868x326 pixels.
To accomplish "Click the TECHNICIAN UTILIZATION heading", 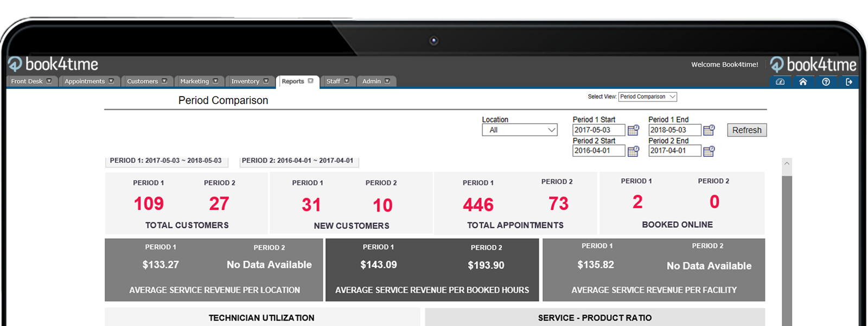I will tap(261, 318).
